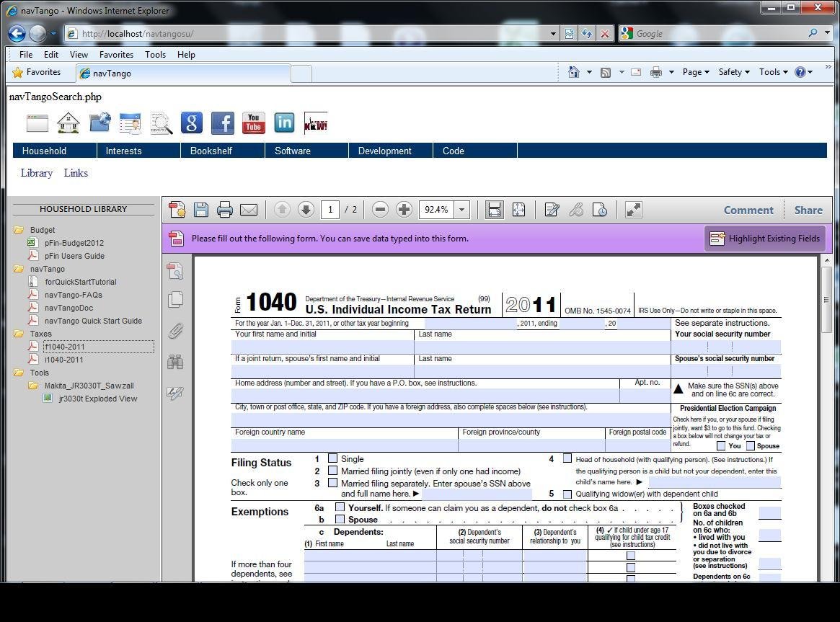The width and height of the screenshot is (840, 622).
Task: Open the Links section link
Action: click(x=76, y=173)
